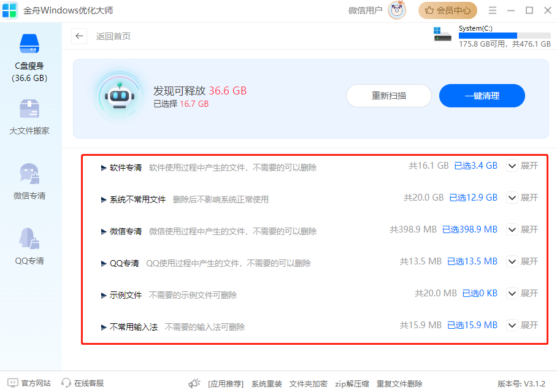Toggle chevron checkbox for 系统不常用文件 row

click(512, 198)
